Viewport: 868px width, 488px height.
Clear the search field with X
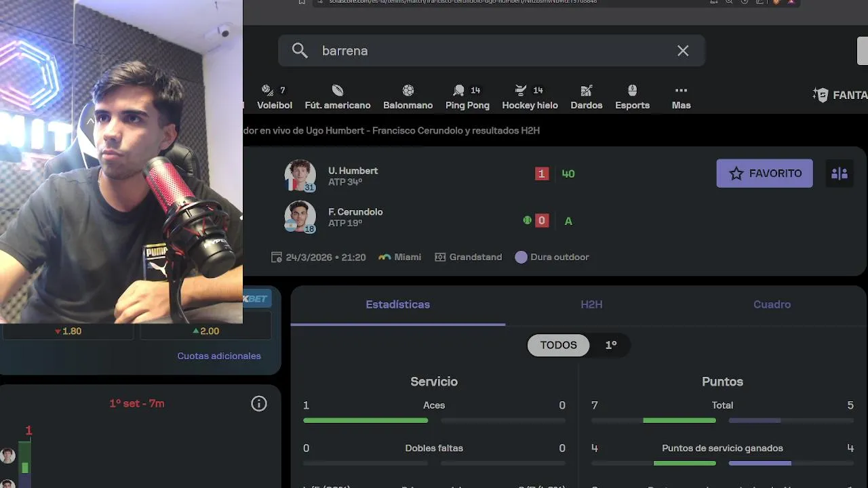(683, 51)
